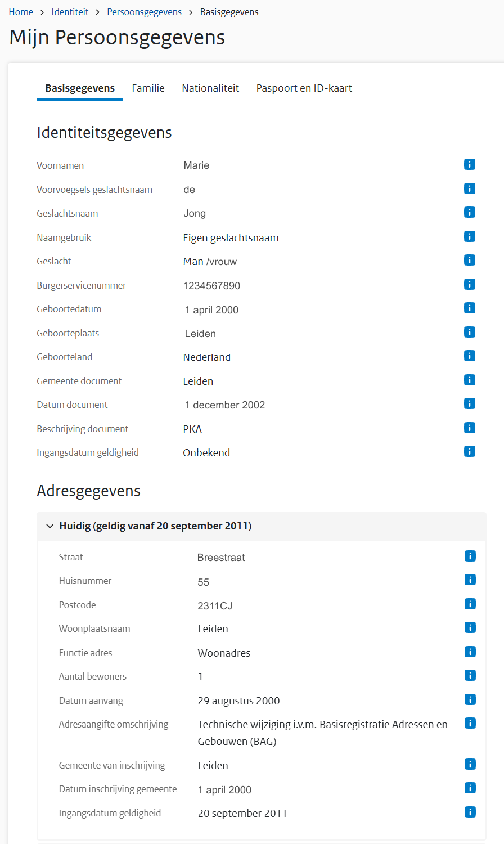This screenshot has height=844, width=504.
Task: Click the Identiteit breadcrumb link
Action: [70, 12]
